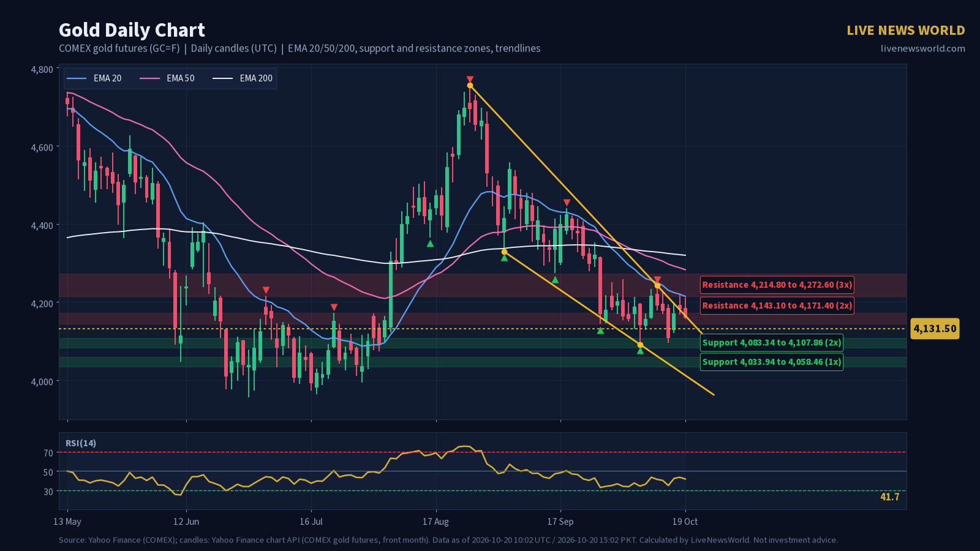Click the 4,800 price axis label
The width and height of the screenshot is (980, 551).
(42, 69)
